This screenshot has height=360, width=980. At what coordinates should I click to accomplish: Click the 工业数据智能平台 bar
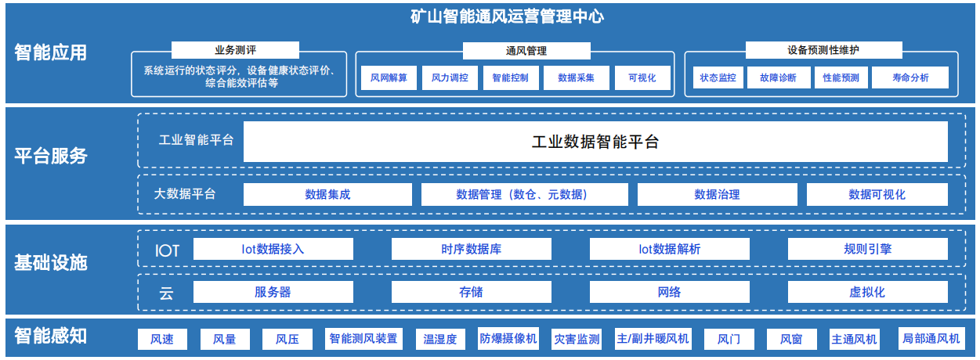595,142
